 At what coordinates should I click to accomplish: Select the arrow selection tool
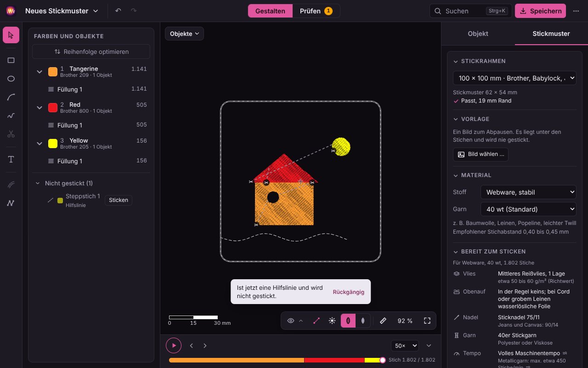[x=11, y=35]
